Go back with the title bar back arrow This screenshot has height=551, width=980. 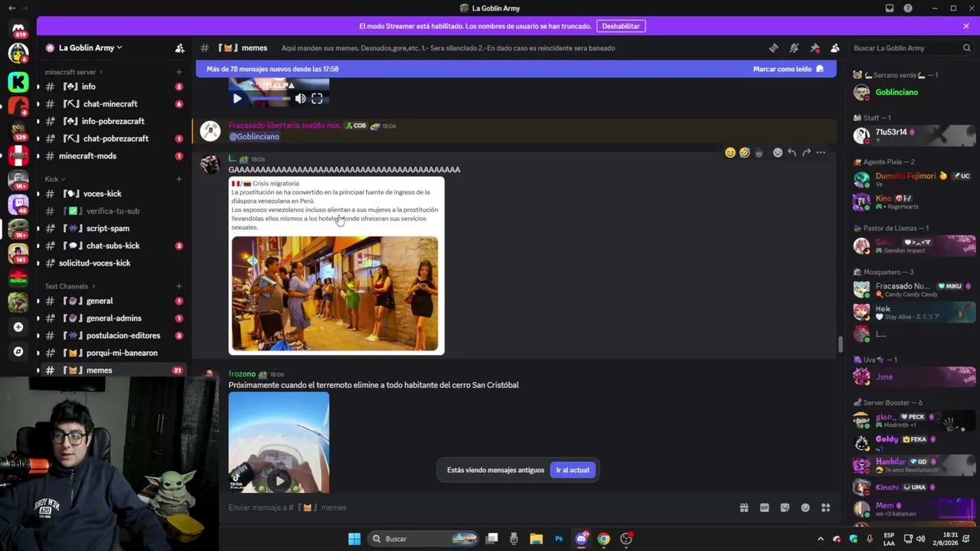(x=11, y=8)
